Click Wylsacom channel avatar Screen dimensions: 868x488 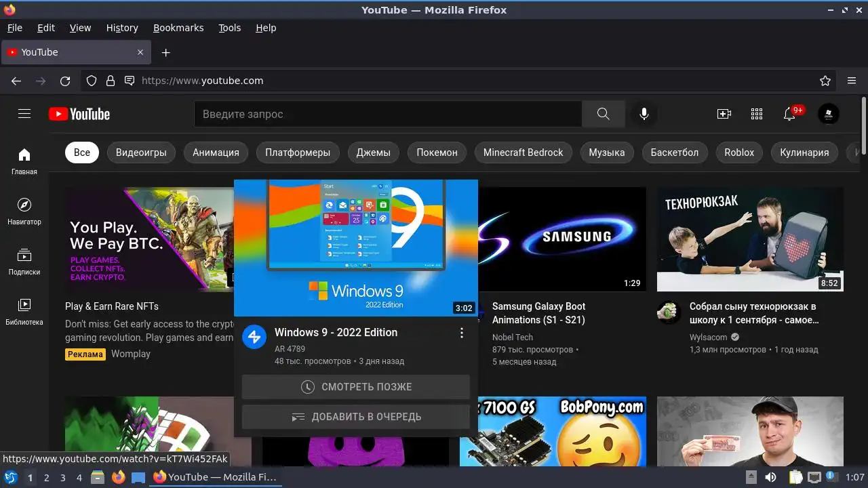669,312
